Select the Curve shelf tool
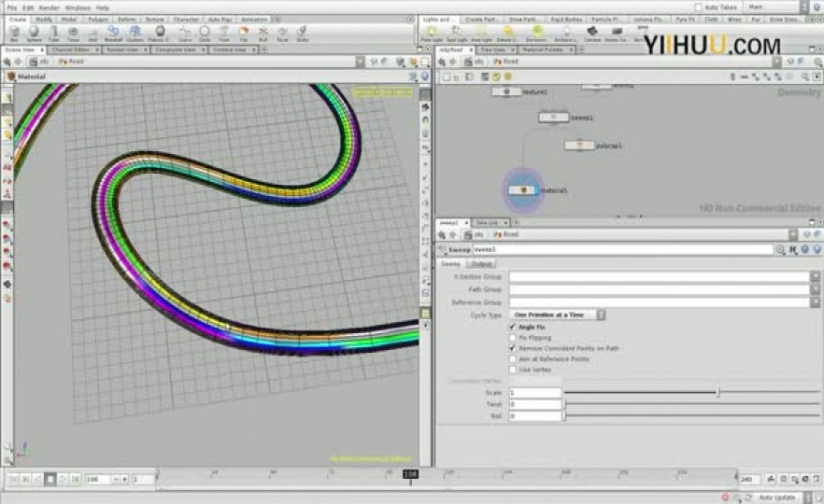 coord(185,34)
